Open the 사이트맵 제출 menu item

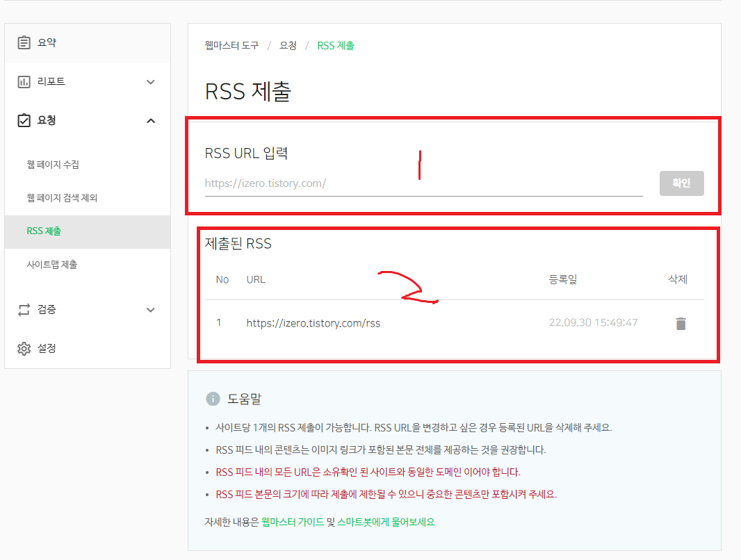pyautogui.click(x=52, y=265)
